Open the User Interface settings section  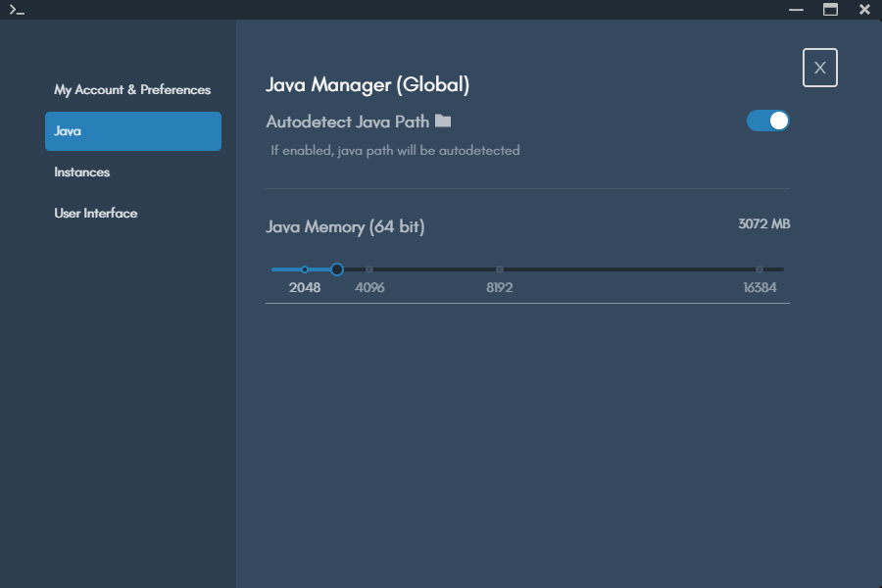(x=95, y=213)
